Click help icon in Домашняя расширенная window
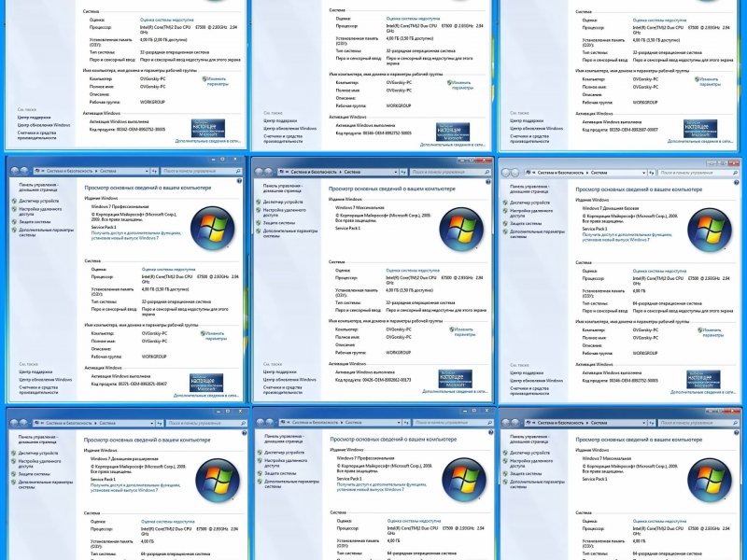 pos(245,433)
